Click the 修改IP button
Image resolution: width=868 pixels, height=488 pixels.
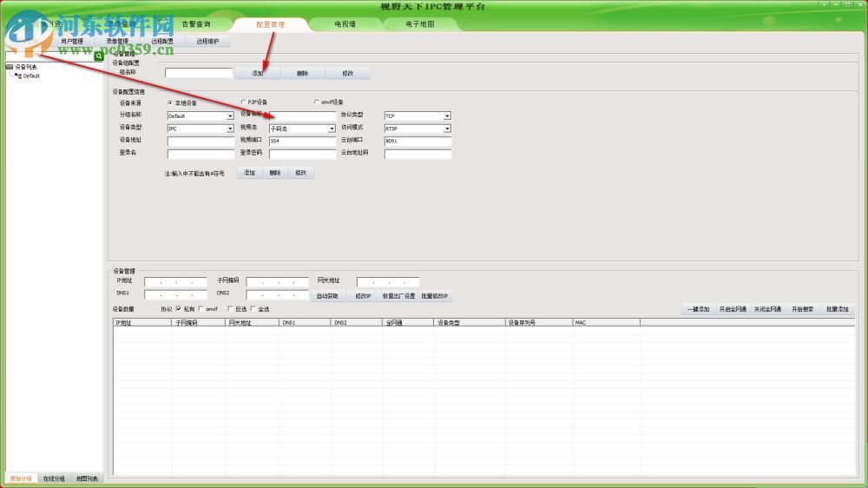[x=363, y=296]
